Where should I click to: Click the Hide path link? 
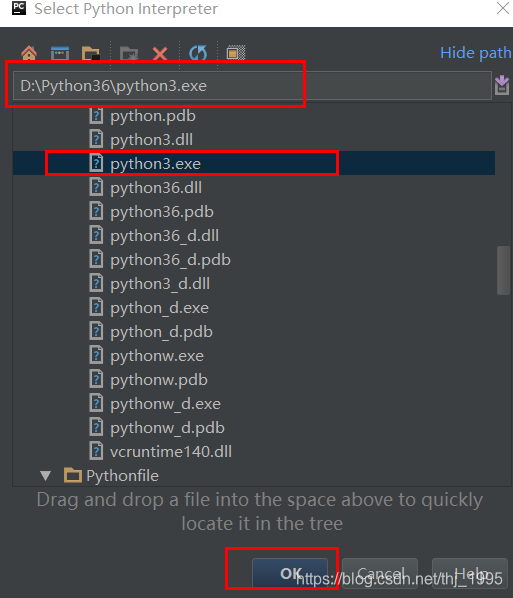coord(476,53)
